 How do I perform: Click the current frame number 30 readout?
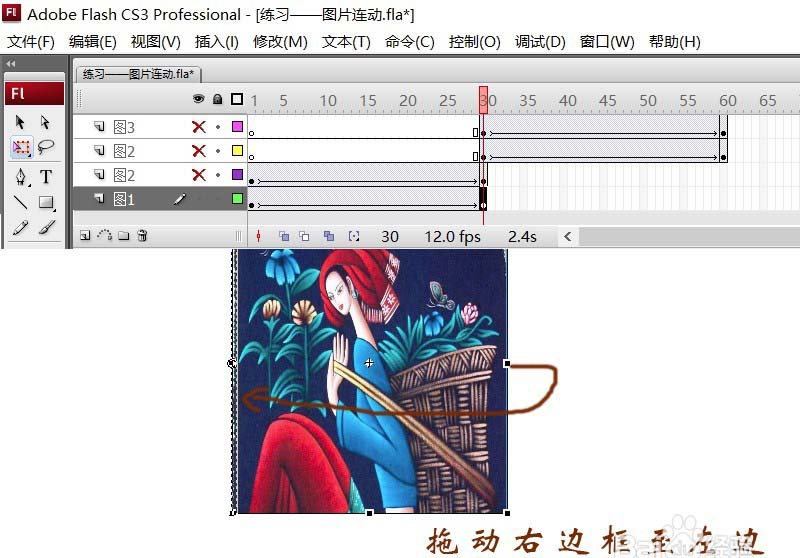coord(390,237)
